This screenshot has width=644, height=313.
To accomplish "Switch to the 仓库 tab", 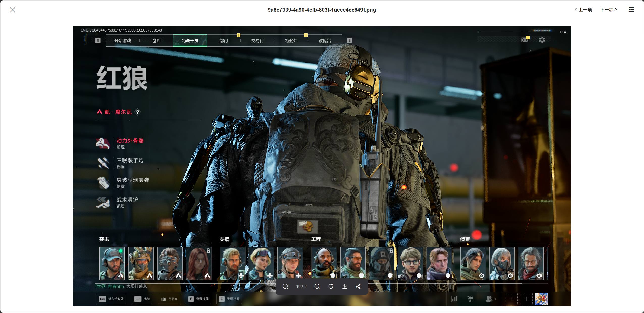I will pyautogui.click(x=156, y=41).
